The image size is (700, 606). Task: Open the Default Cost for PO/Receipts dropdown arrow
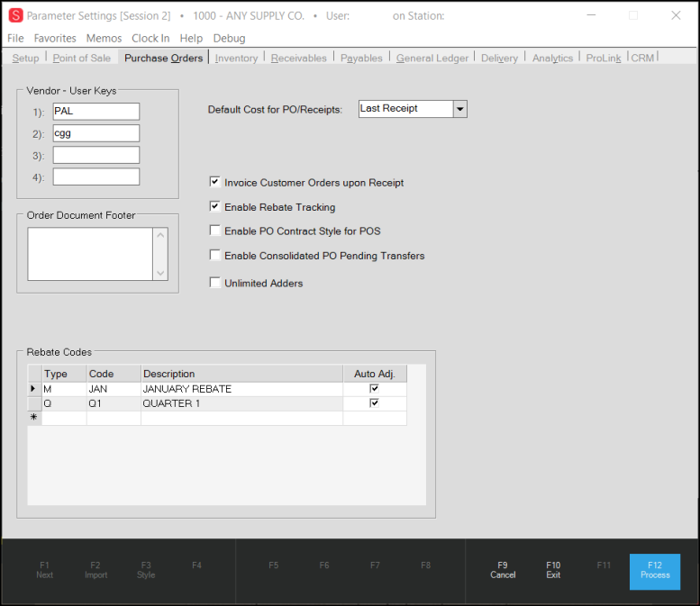459,109
